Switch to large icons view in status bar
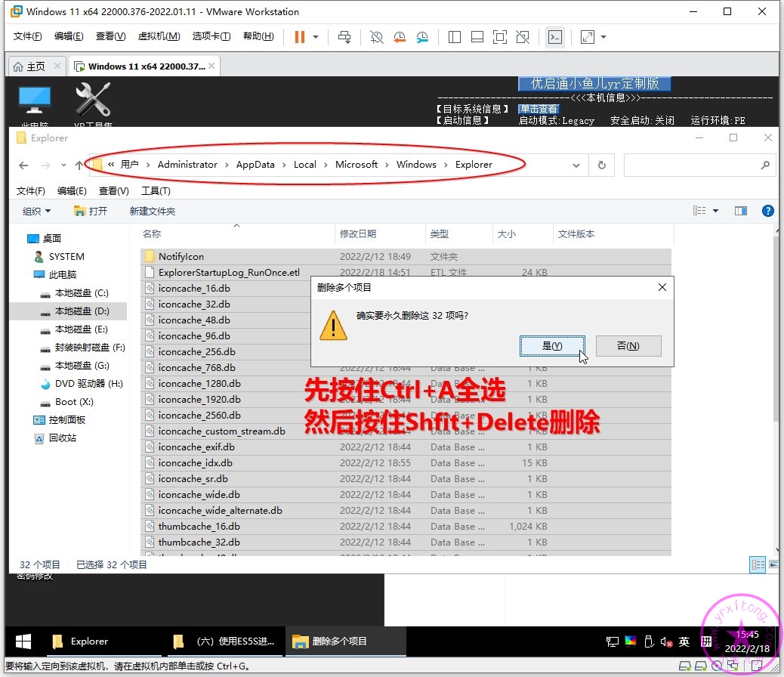The image size is (784, 677). click(x=773, y=565)
